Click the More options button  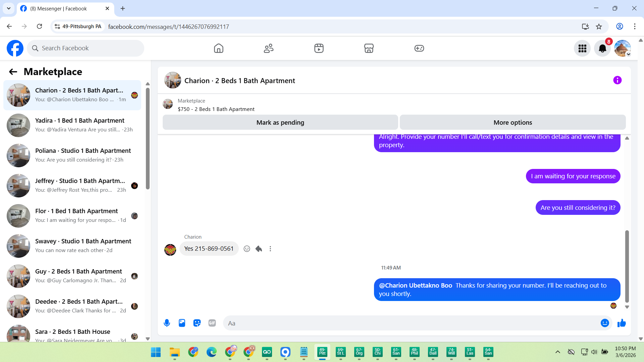coord(513,123)
